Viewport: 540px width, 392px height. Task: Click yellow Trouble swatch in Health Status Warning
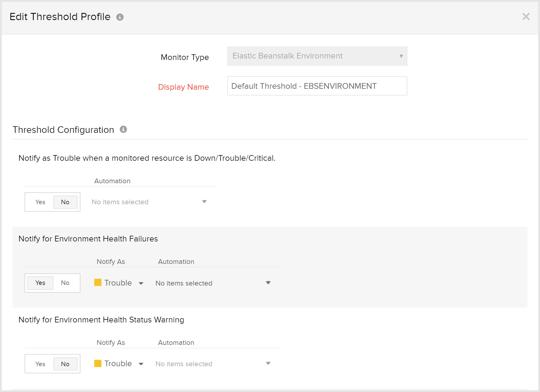[x=98, y=364]
